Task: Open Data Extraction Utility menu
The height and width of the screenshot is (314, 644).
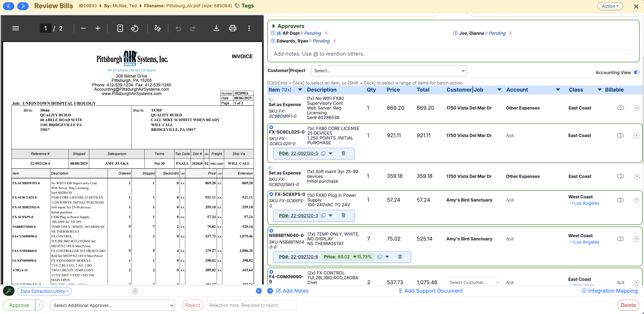Action: (45, 291)
